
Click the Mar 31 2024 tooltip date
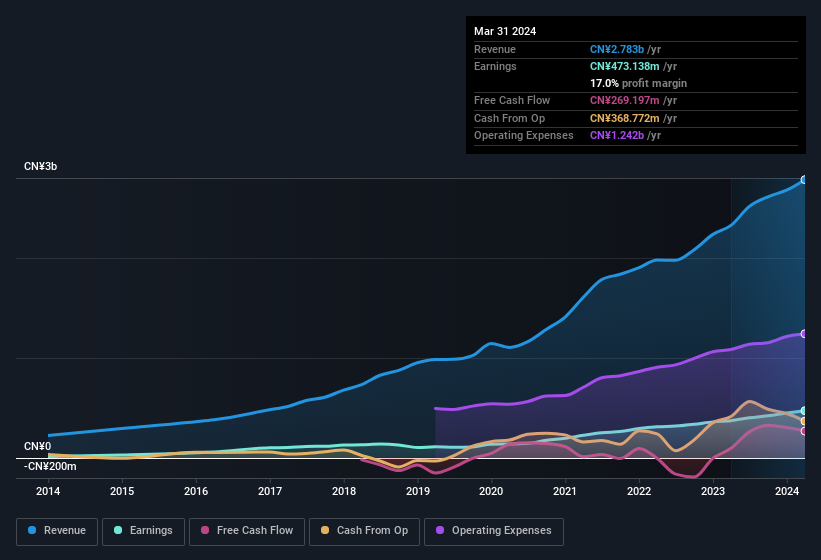[x=505, y=31]
